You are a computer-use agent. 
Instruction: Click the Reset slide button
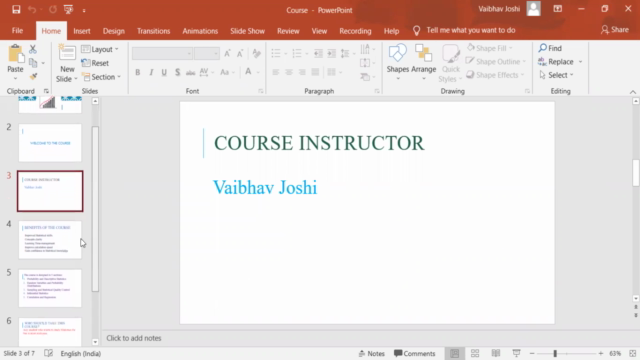coord(95,63)
